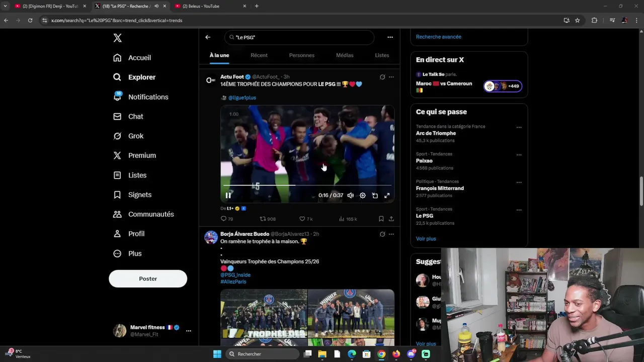Open File Explorer from the taskbar
The width and height of the screenshot is (644, 362).
[x=322, y=354]
